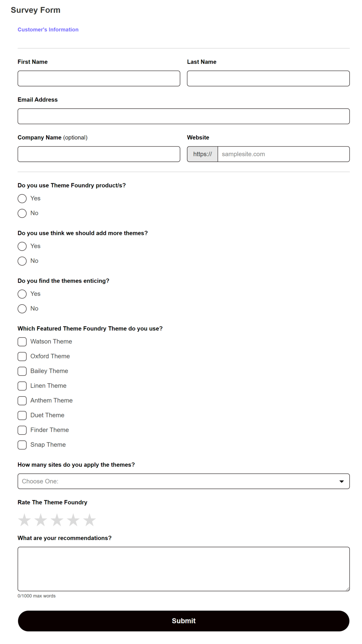
Task: Select the middle star rating
Action: tap(57, 520)
